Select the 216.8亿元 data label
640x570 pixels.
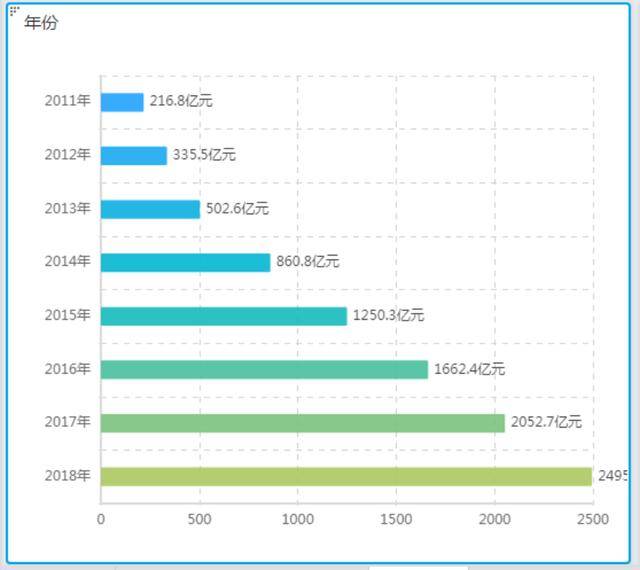(181, 101)
